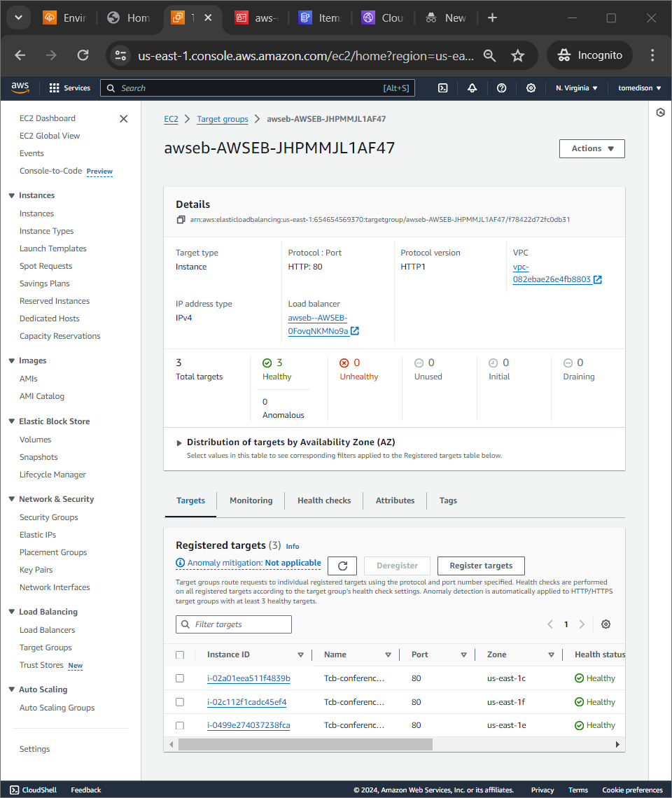Go to previous targets page

tap(550, 624)
